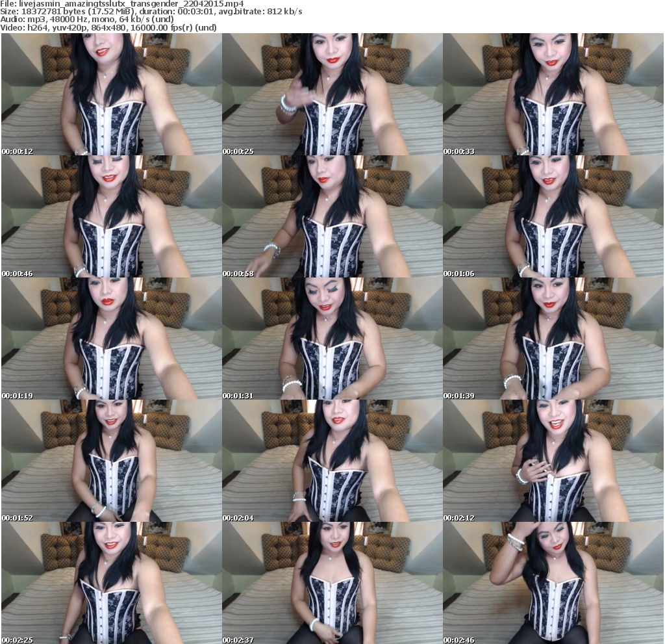Click the 'Video: h264, yuv420p' line

pos(108,27)
